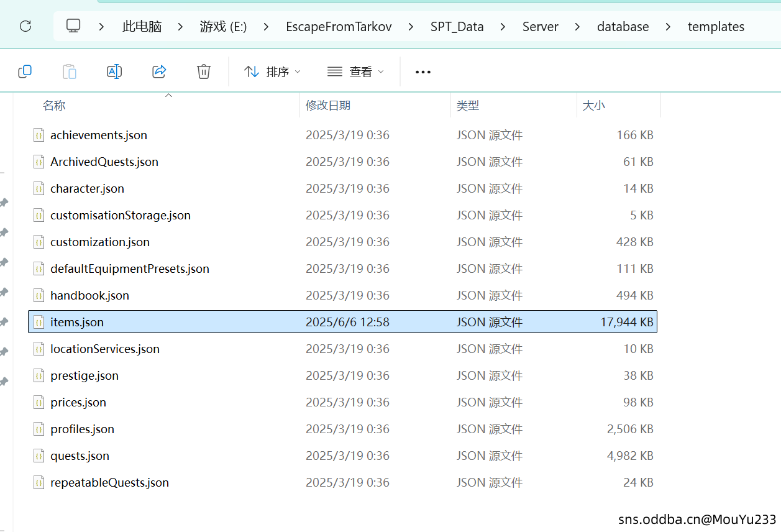Sort by 修改日期 column header
The image size is (781, 532).
pos(328,106)
